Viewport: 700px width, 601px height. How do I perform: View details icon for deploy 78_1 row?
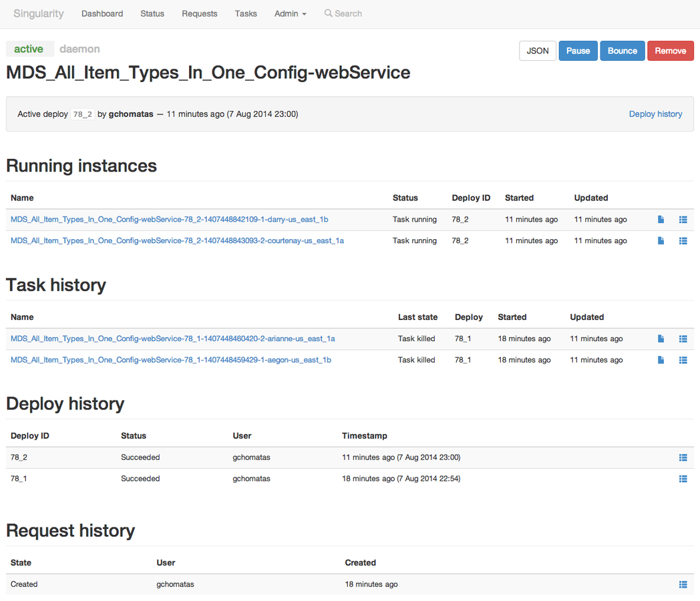click(x=683, y=479)
